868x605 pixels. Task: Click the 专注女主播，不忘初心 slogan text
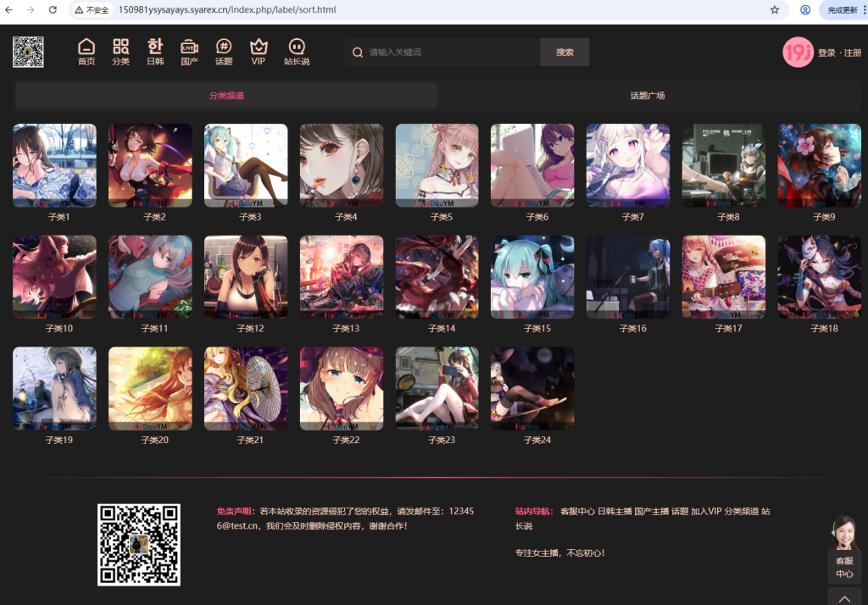tap(559, 552)
